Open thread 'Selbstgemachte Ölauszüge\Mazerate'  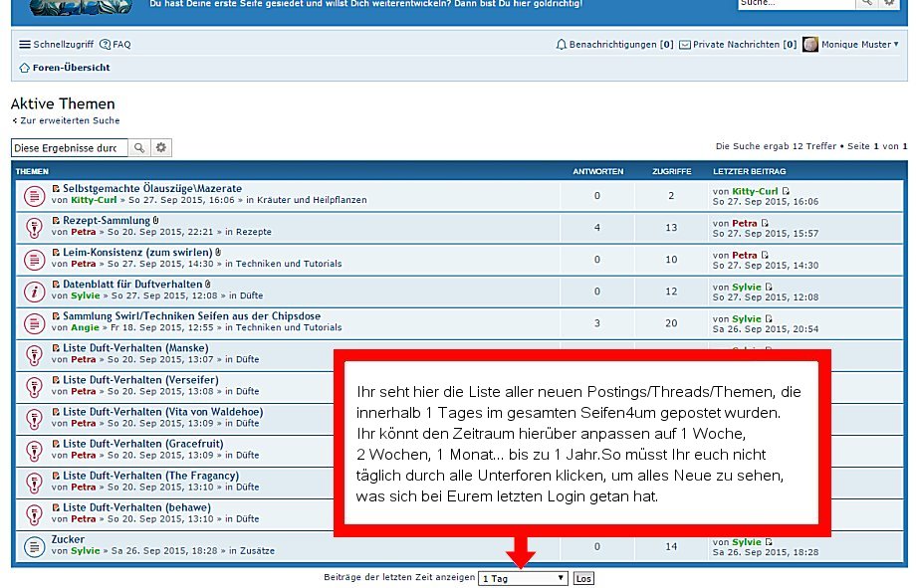pos(151,188)
